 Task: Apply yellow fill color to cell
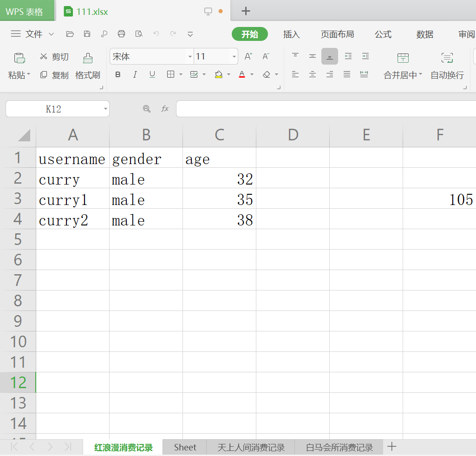click(219, 74)
